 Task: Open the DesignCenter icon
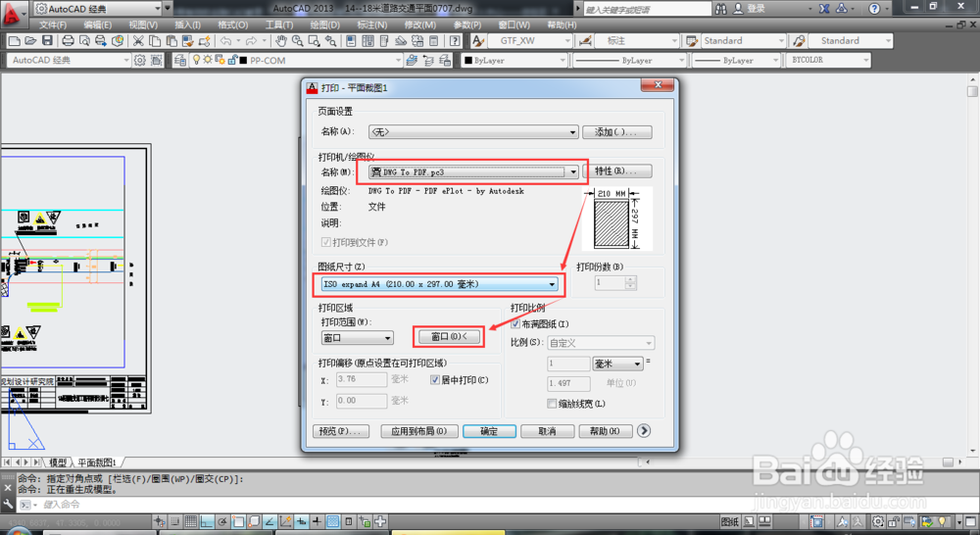368,40
